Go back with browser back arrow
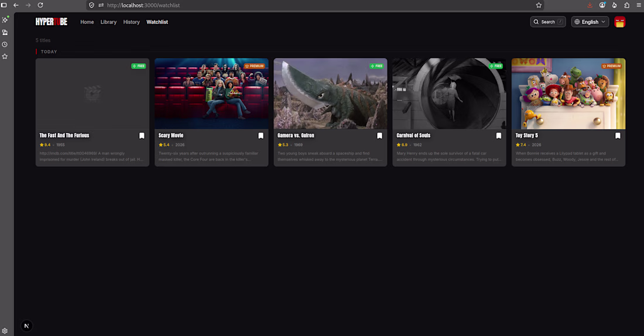The image size is (644, 336). 16,5
